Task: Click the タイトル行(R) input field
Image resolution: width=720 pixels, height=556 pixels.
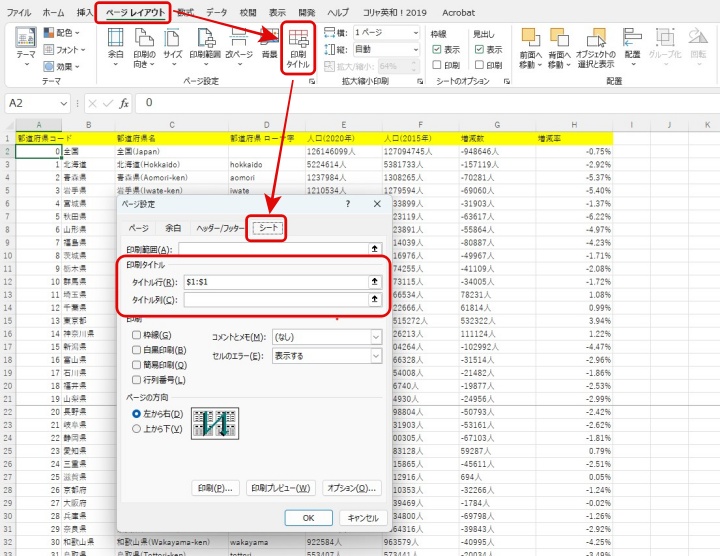Action: pos(276,281)
